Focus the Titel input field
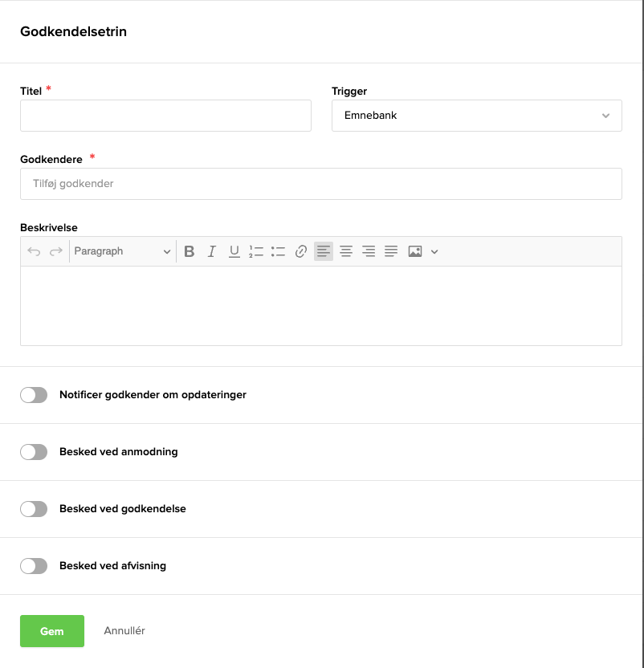The width and height of the screenshot is (644, 668). pyautogui.click(x=165, y=116)
